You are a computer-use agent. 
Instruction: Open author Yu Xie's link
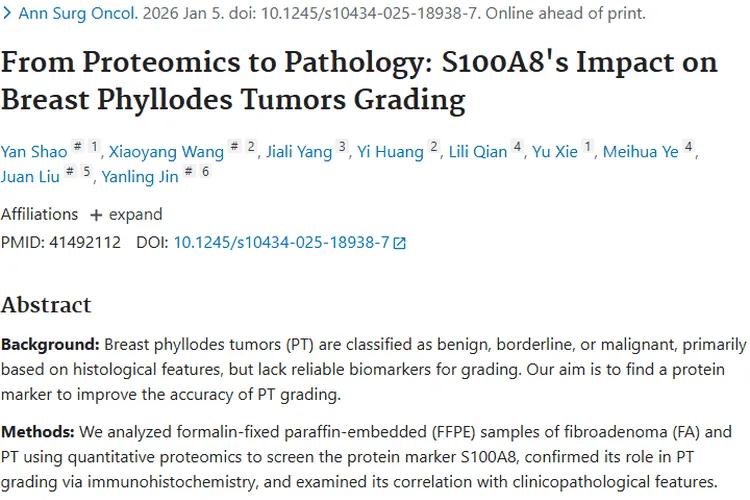pyautogui.click(x=558, y=151)
